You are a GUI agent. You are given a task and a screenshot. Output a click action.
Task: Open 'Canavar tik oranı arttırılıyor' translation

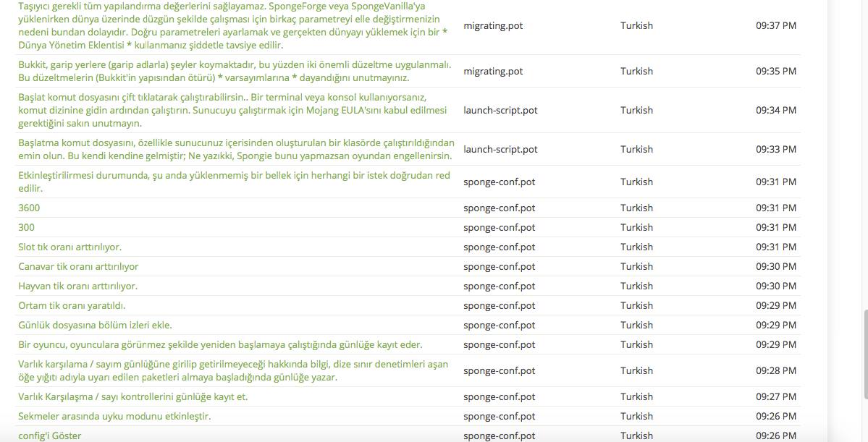[78, 267]
